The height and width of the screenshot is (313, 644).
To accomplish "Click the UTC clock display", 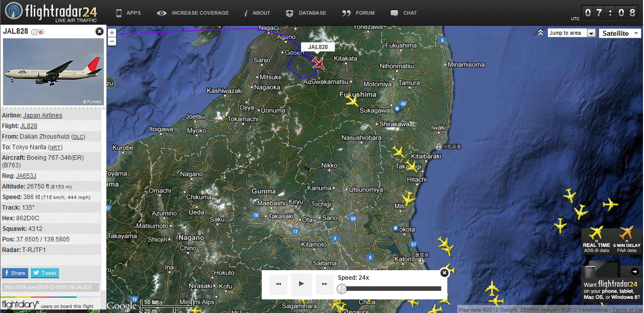I will click(611, 13).
